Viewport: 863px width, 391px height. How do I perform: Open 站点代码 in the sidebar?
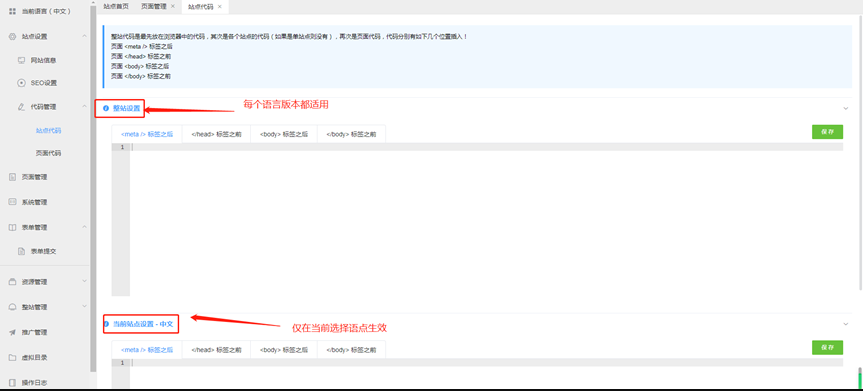pyautogui.click(x=48, y=131)
